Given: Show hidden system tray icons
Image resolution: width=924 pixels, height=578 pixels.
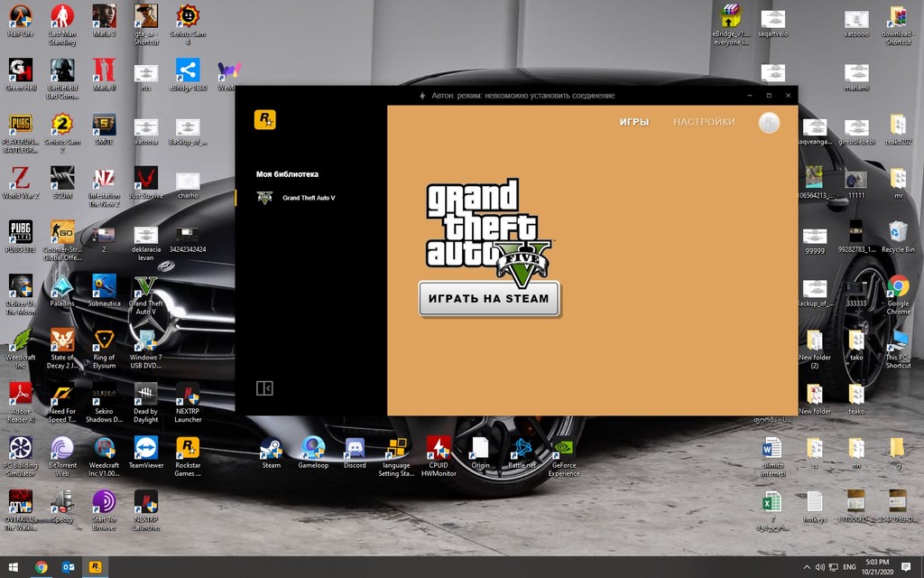Looking at the screenshot, I should (807, 567).
